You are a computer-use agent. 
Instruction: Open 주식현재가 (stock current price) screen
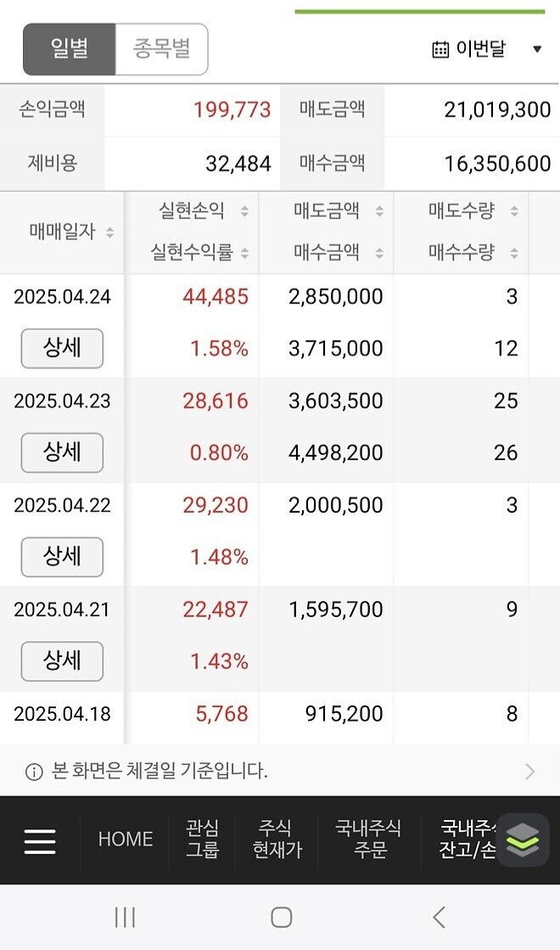277,840
